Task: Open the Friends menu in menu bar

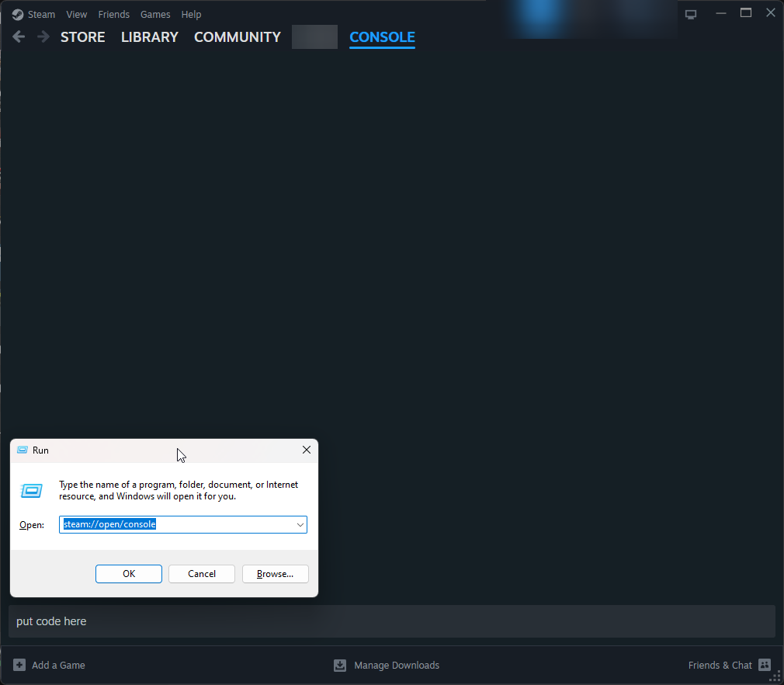Action: (x=113, y=14)
